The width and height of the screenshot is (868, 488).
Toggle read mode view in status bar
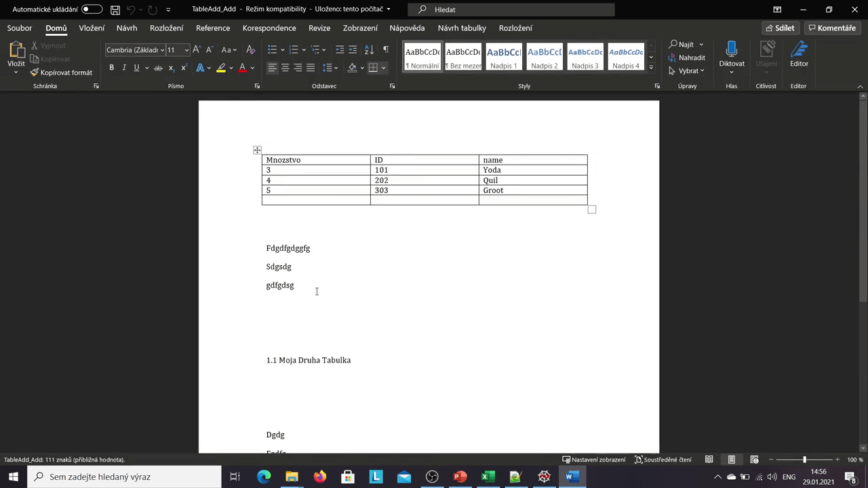[x=709, y=460]
